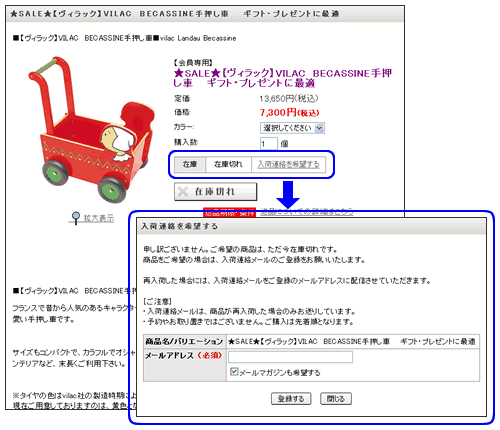Toggle the メールマガジンも希望する checkbox
Image resolution: width=500 pixels, height=430 pixels.
234,372
